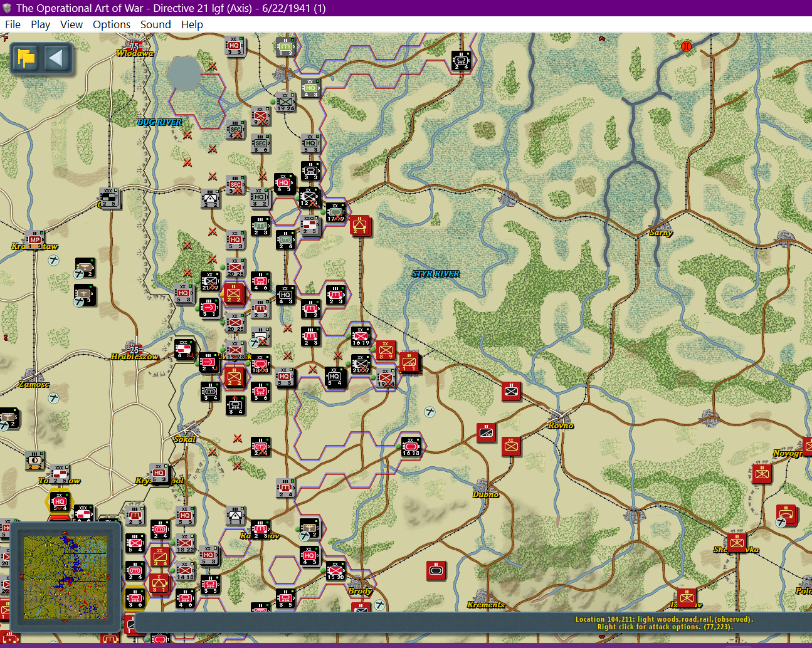Click the BUG RIVER label
Viewport: 812px width, 648px height.
(160, 122)
